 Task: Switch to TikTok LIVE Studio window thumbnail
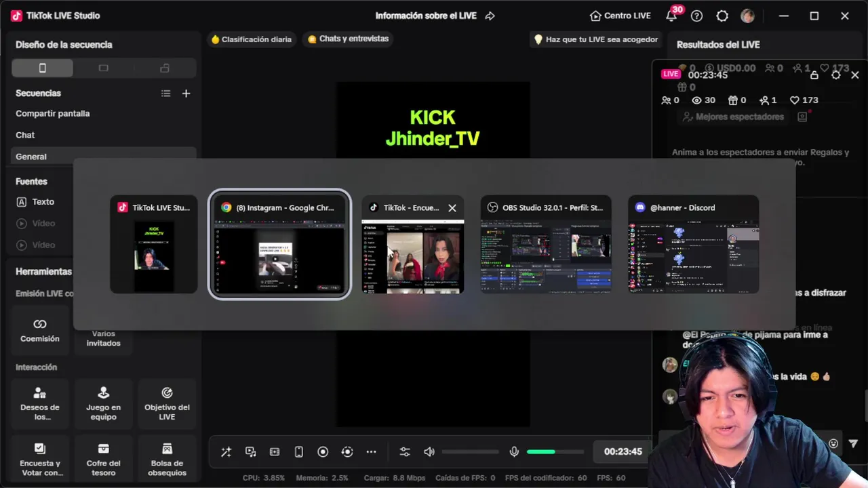coord(154,244)
